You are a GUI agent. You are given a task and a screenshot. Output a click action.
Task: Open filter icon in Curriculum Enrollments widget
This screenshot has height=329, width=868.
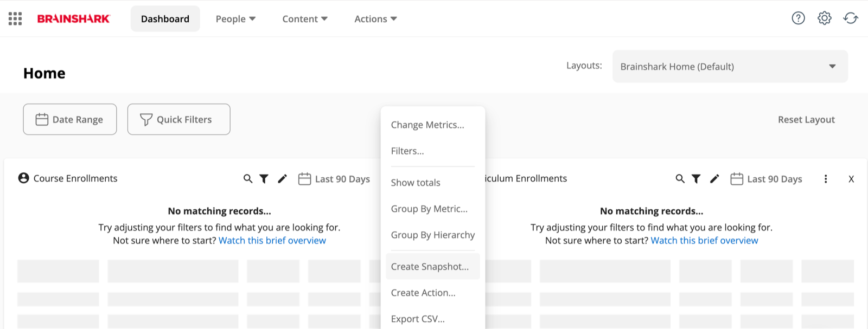coord(696,178)
